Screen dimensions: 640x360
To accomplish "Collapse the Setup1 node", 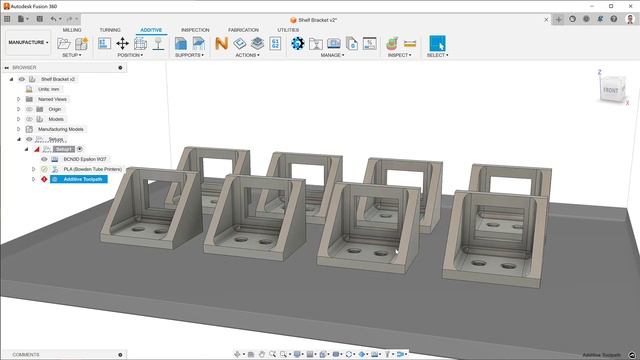I will (x=27, y=149).
